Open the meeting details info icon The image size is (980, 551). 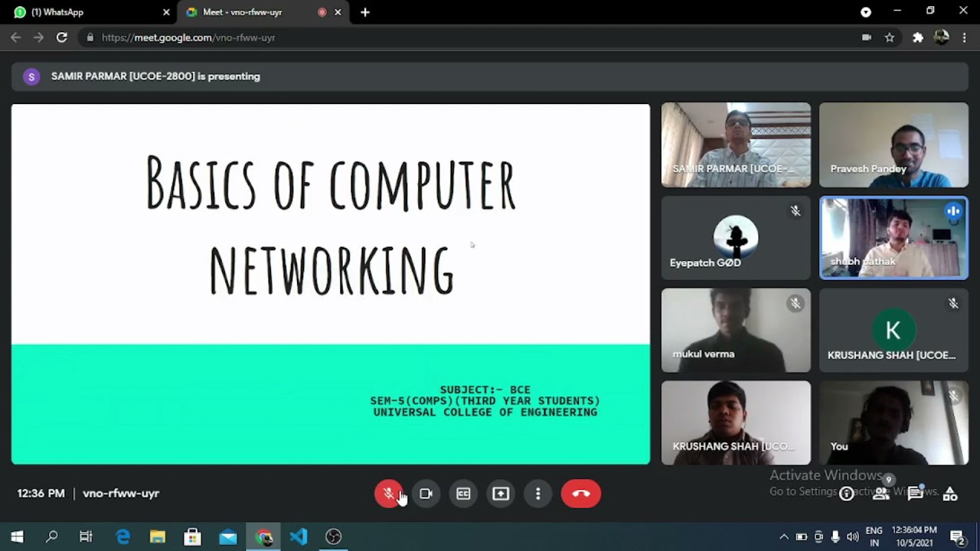click(x=846, y=494)
